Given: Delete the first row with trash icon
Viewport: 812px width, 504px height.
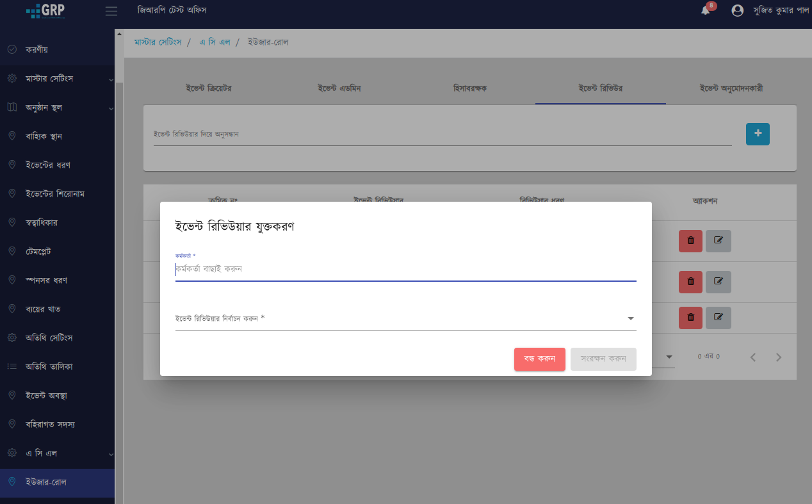Looking at the screenshot, I should pos(690,241).
